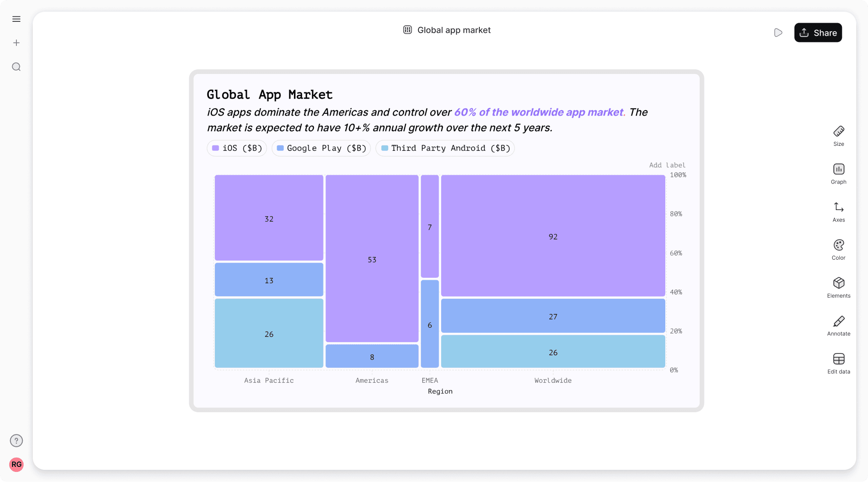Toggle the iOS ($B) series legend chip
The image size is (868, 482).
point(236,148)
